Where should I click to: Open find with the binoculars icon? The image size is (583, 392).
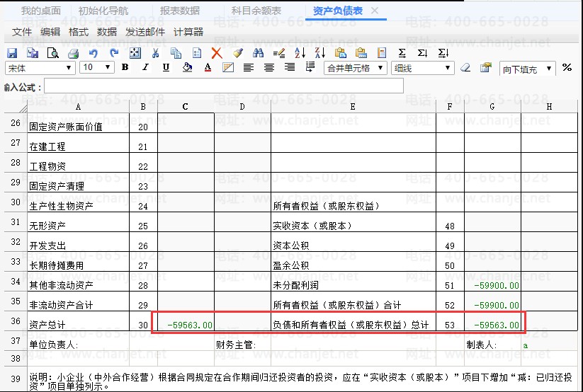[x=258, y=53]
